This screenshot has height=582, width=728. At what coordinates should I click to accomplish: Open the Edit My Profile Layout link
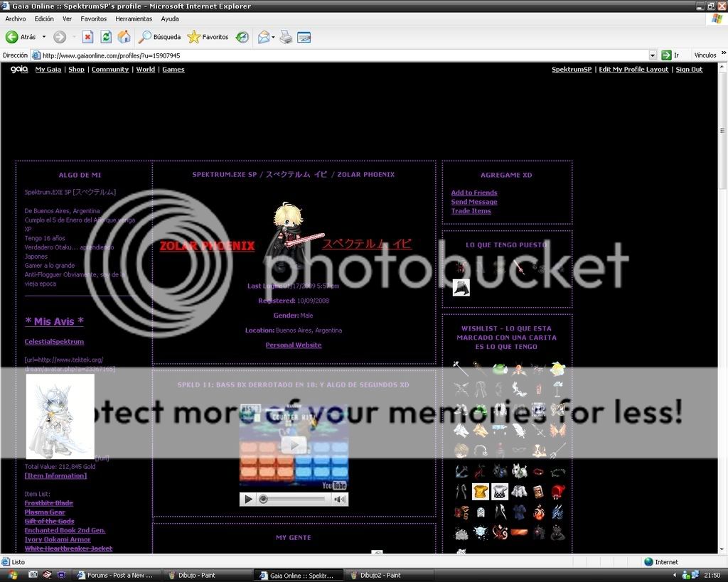(633, 70)
